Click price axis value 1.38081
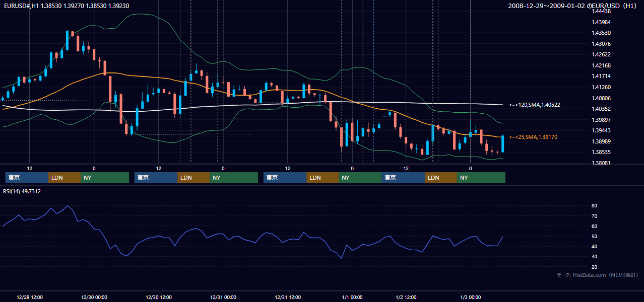Image resolution: width=644 pixels, height=302 pixels. pyautogui.click(x=601, y=163)
